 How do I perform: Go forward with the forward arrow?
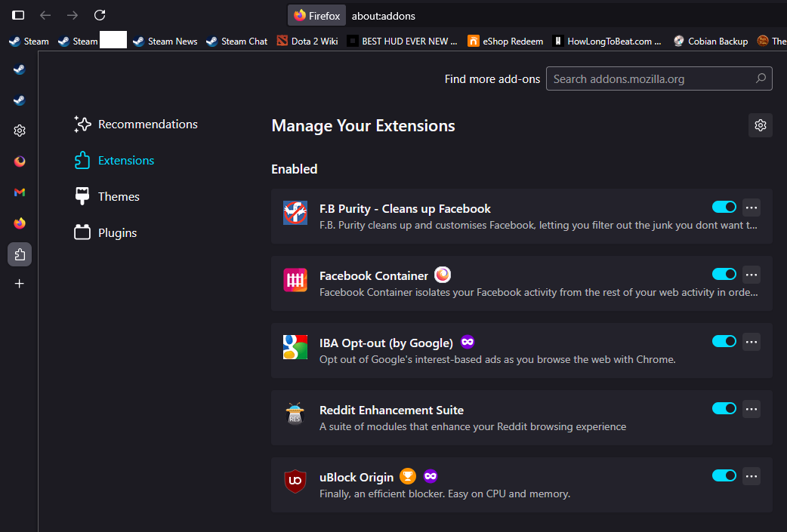tap(73, 15)
